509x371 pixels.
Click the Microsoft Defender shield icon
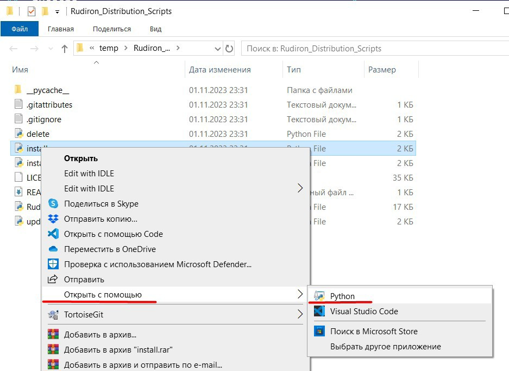tap(53, 264)
